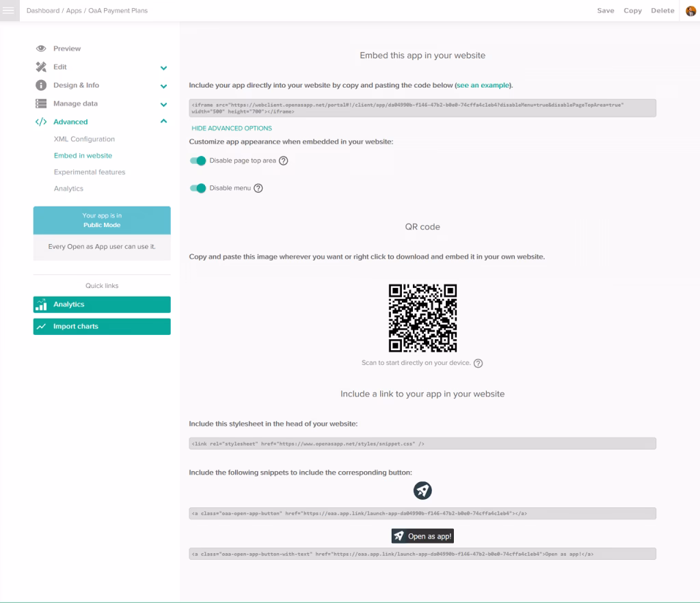The height and width of the screenshot is (603, 700).
Task: Click the Design & Info label
Action: point(77,85)
